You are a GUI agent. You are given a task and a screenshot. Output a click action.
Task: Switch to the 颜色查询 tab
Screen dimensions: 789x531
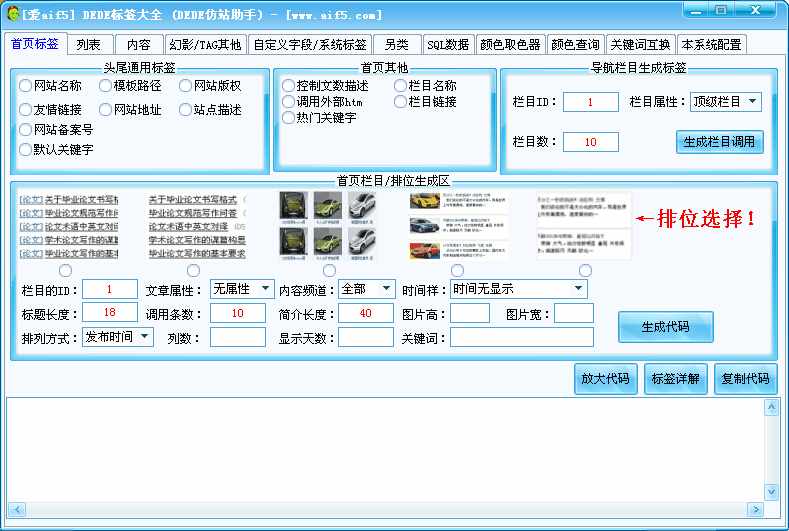(576, 45)
